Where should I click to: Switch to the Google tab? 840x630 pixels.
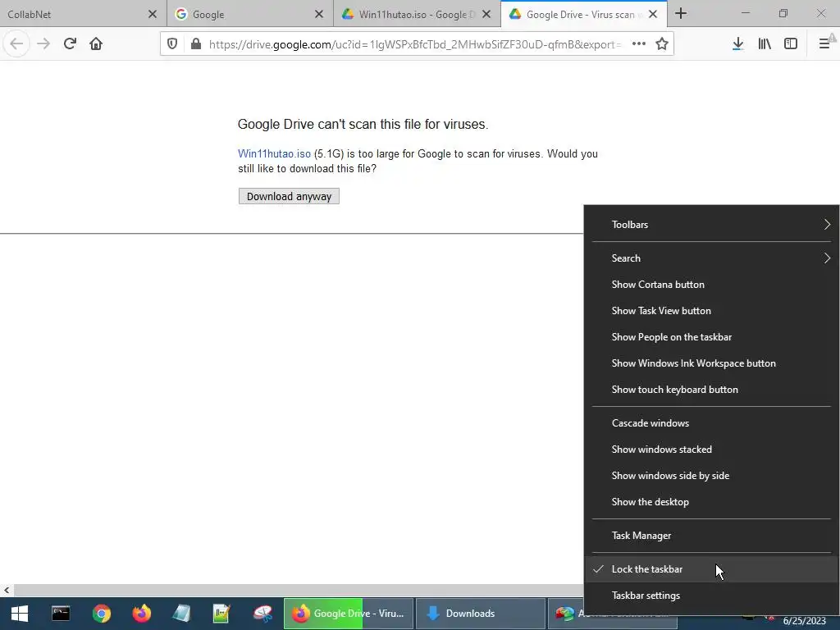pos(250,14)
